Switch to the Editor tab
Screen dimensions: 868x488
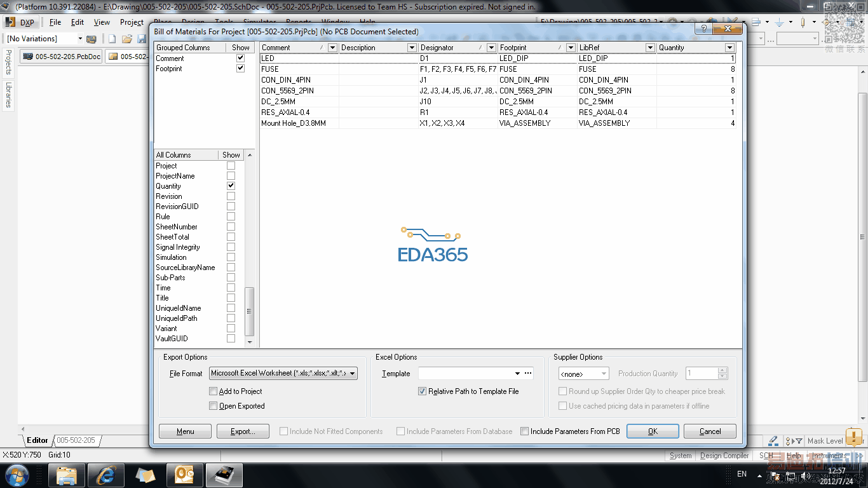click(37, 440)
